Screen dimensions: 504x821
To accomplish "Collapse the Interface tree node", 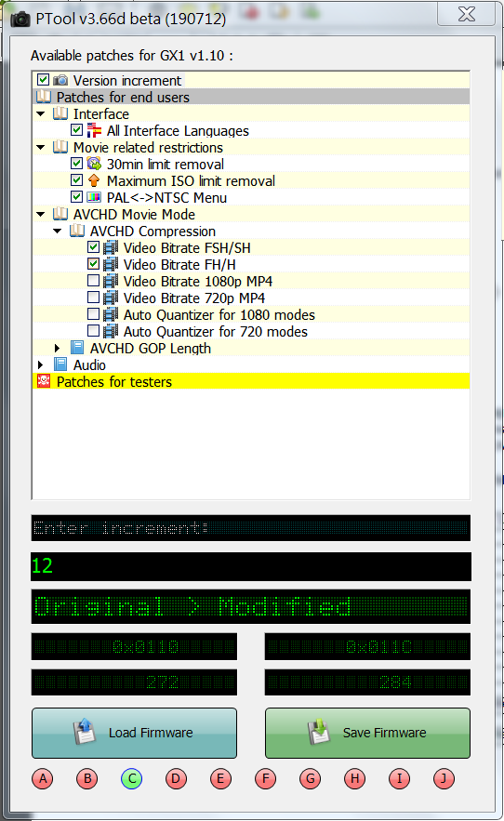I will pos(41,113).
